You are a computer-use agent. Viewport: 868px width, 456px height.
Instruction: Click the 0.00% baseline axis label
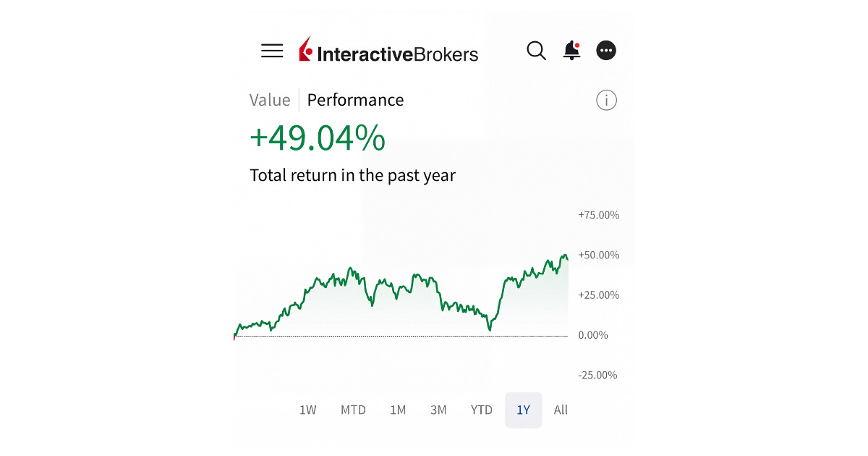pyautogui.click(x=593, y=335)
